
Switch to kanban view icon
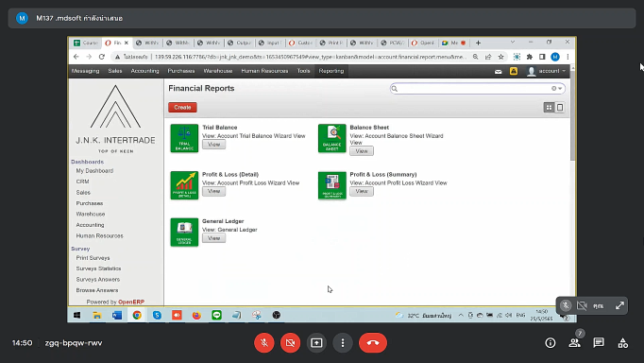coord(549,108)
